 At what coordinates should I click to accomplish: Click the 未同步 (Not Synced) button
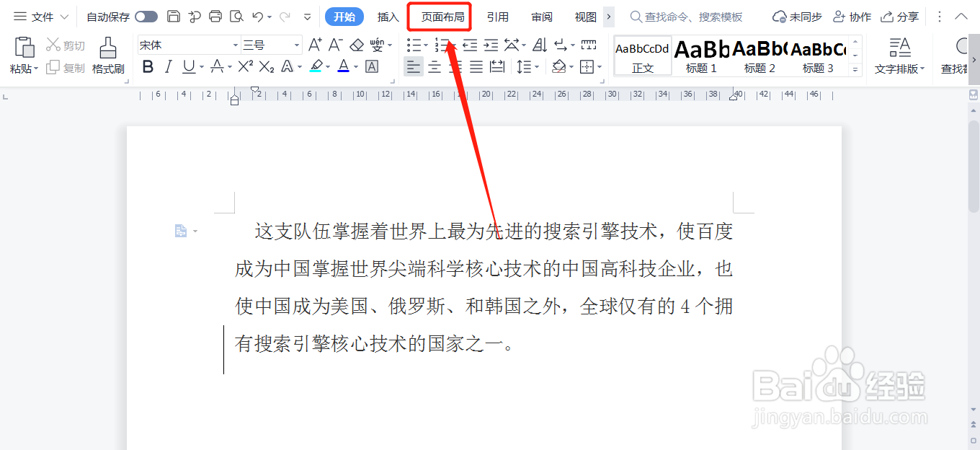click(797, 17)
